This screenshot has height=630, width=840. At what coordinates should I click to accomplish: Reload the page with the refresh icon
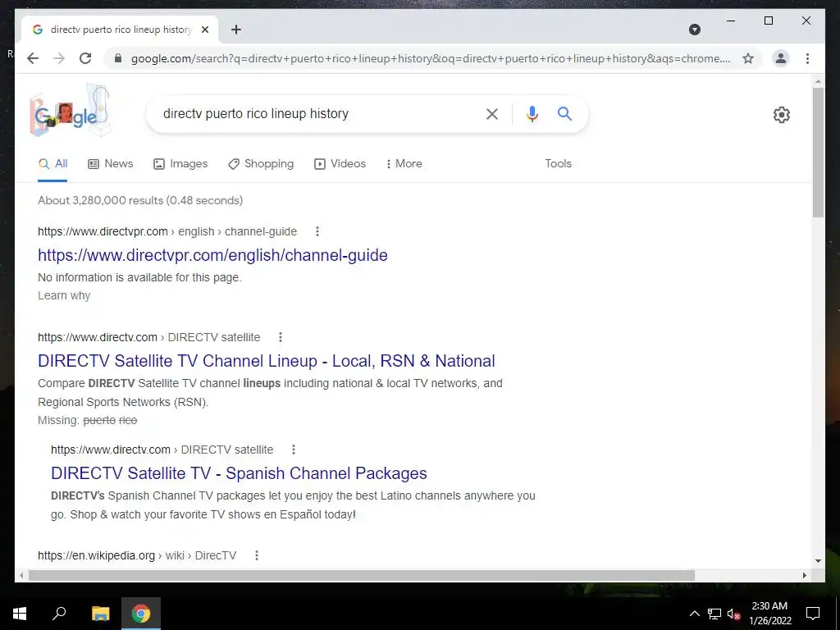click(85, 58)
